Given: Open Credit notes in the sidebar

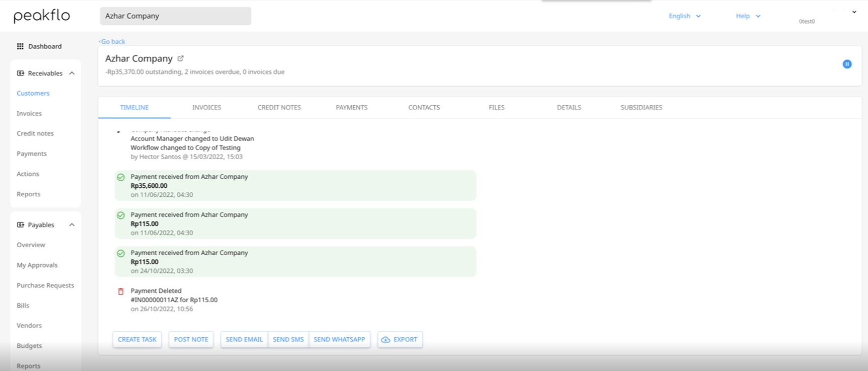Looking at the screenshot, I should coord(35,133).
